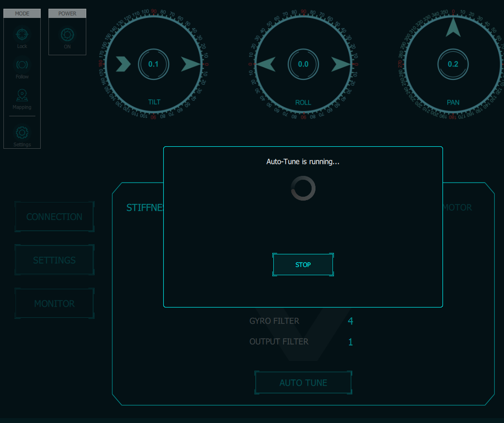The image size is (504, 423).
Task: Select the Lock mode icon
Action: click(22, 34)
